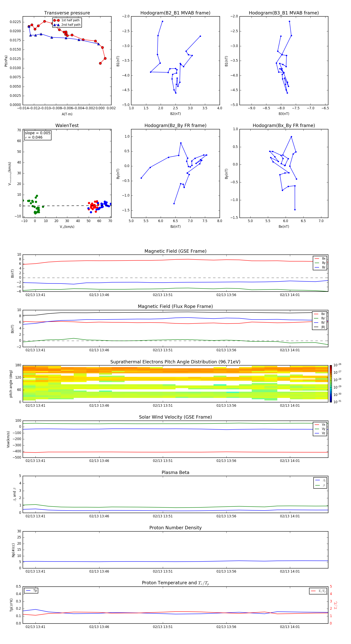Click the pitch angle colorbar
Viewport: 351px width, 644px height.
(331, 384)
